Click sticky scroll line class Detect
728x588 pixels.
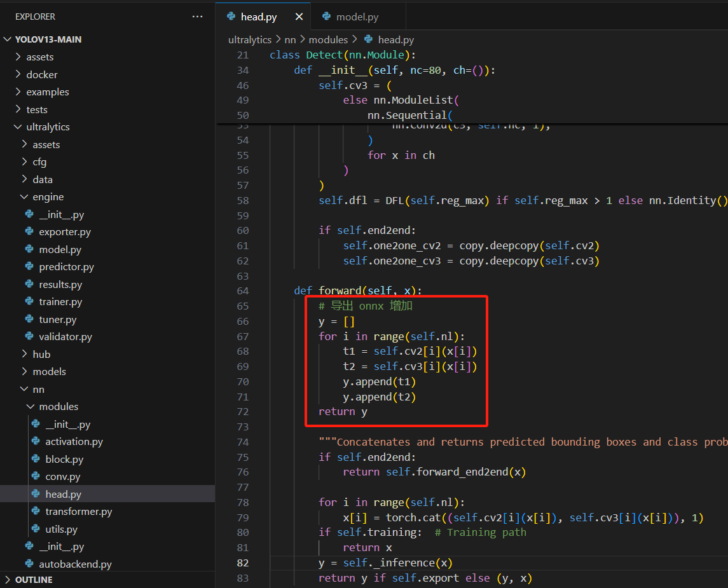click(x=343, y=55)
